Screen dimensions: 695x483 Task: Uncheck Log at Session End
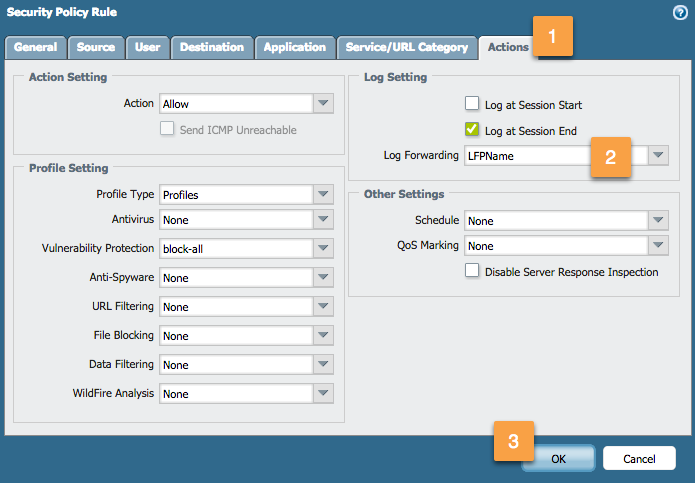coord(472,130)
